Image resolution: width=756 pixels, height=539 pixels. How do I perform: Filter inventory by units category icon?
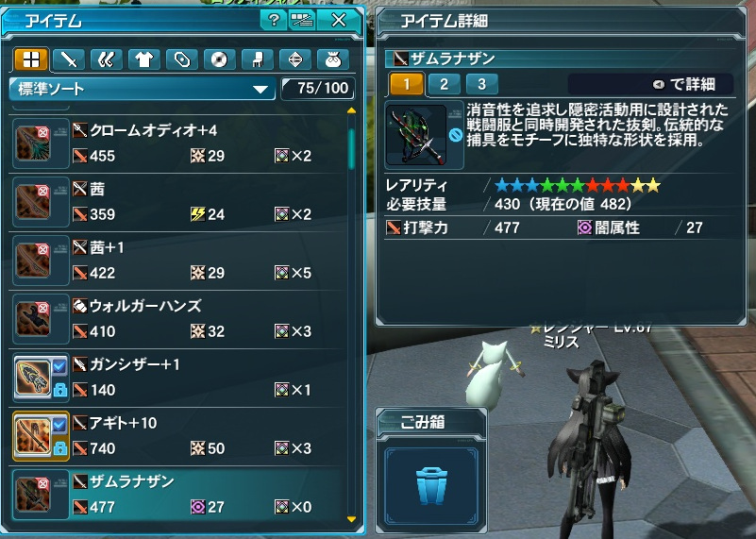(106, 59)
